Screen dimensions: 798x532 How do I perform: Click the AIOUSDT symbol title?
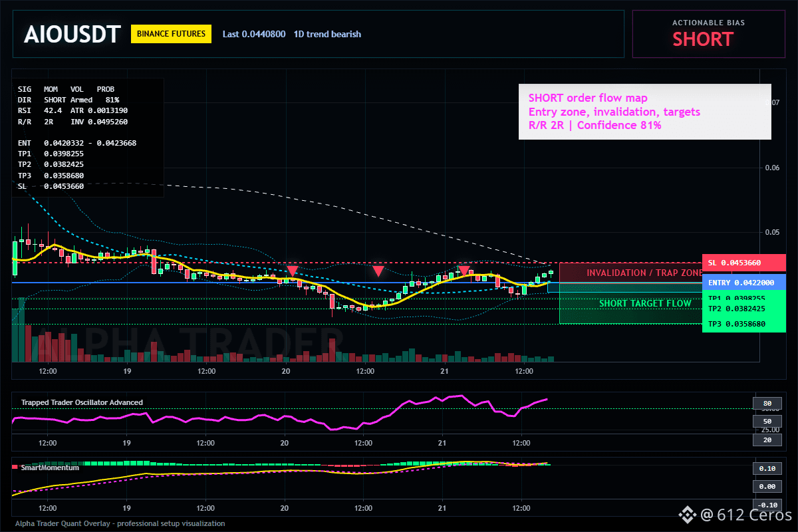[x=72, y=34]
